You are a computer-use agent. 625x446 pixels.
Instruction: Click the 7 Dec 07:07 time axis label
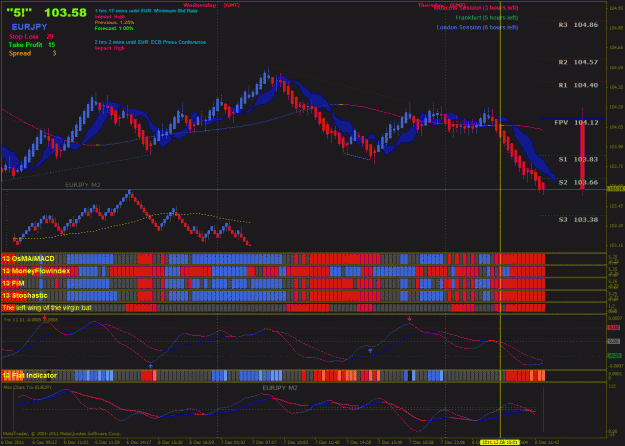tap(266, 442)
